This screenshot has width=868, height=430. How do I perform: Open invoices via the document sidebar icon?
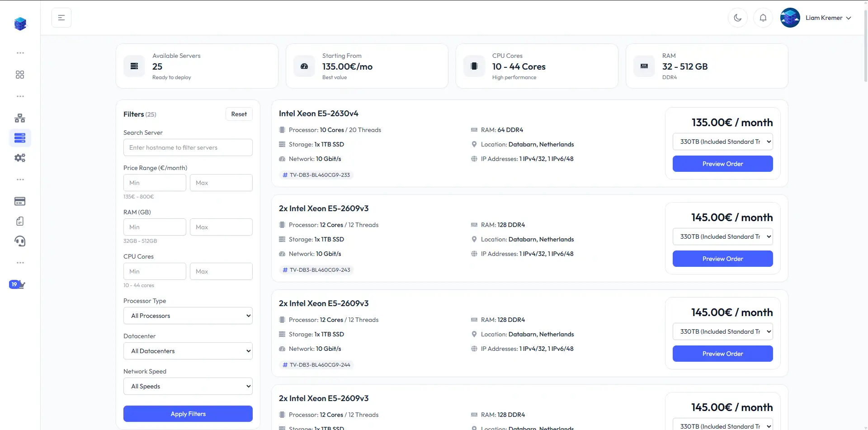(x=20, y=221)
